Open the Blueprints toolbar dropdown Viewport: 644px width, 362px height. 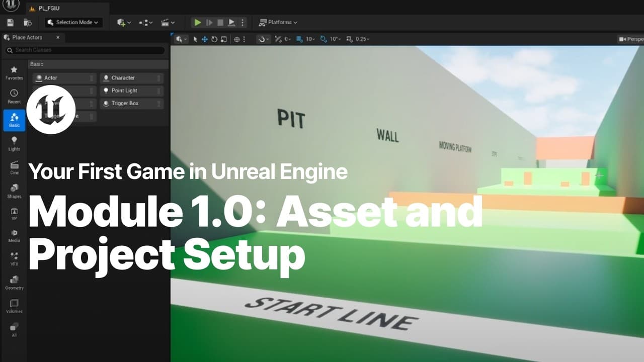click(145, 23)
